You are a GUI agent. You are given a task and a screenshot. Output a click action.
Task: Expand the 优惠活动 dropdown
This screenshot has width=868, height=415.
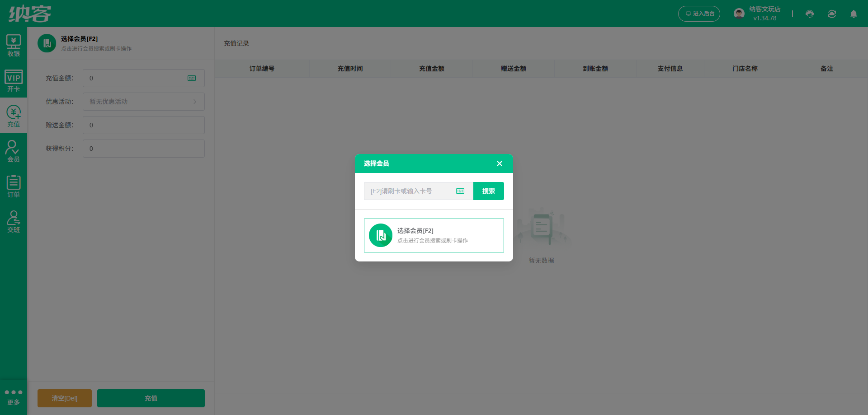click(144, 102)
